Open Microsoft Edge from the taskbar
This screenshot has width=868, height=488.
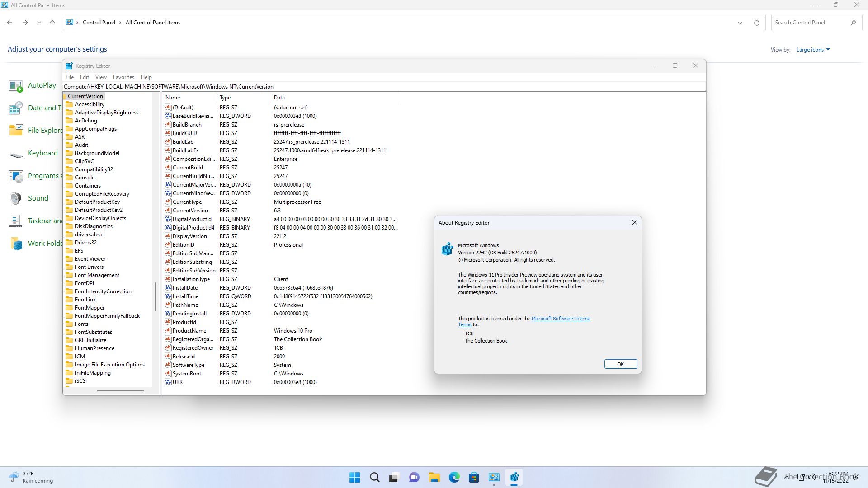(454, 477)
